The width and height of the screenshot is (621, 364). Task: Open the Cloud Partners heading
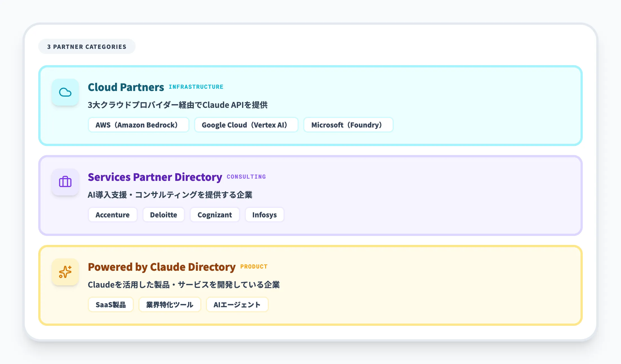[126, 87]
